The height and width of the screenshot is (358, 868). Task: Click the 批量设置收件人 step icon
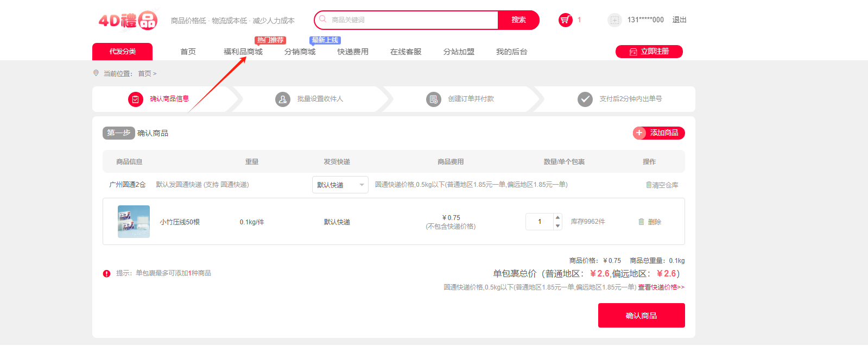click(x=283, y=99)
